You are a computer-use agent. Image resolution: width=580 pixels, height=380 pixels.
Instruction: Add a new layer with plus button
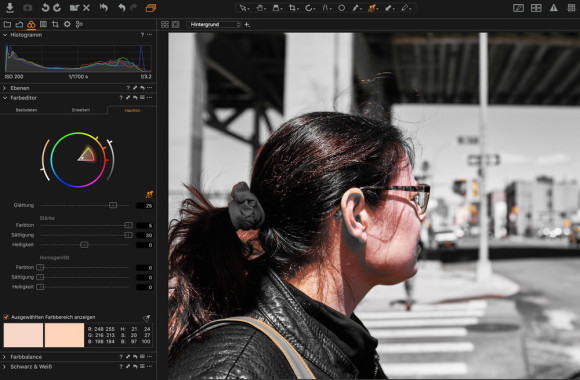pos(247,24)
